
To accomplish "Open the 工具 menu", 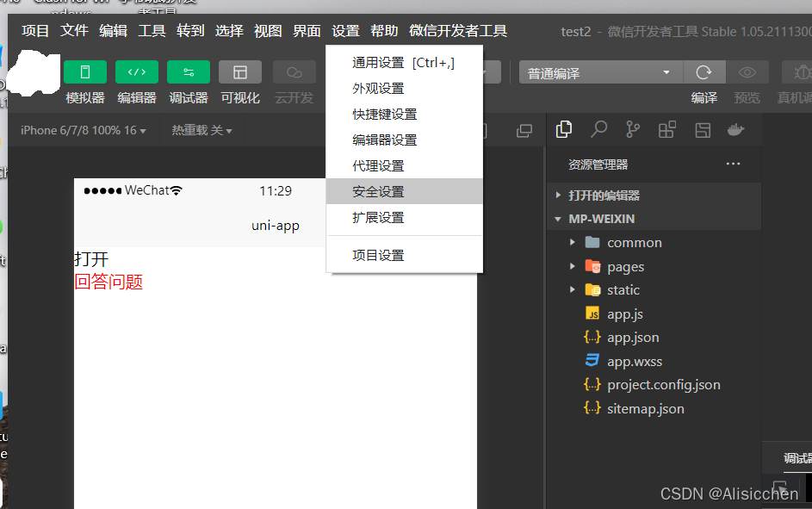I will (x=152, y=31).
